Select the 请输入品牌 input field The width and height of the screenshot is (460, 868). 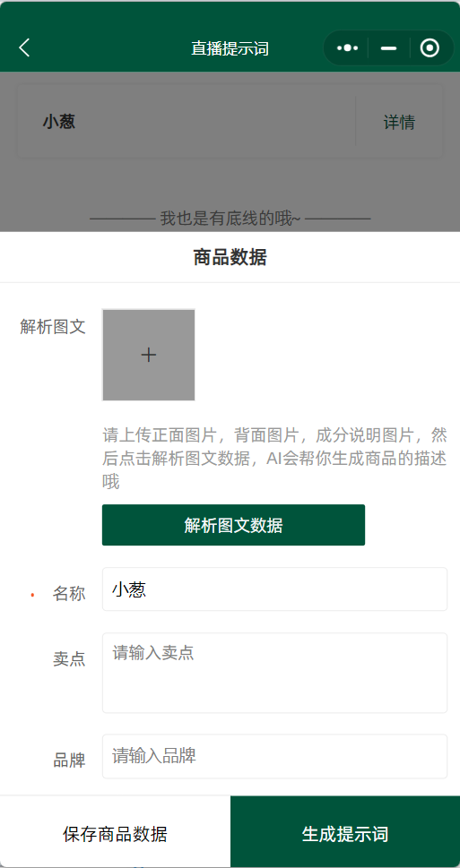[274, 756]
